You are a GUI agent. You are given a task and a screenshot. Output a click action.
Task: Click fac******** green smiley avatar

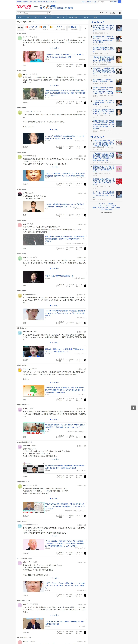pyautogui.click(x=20, y=38)
